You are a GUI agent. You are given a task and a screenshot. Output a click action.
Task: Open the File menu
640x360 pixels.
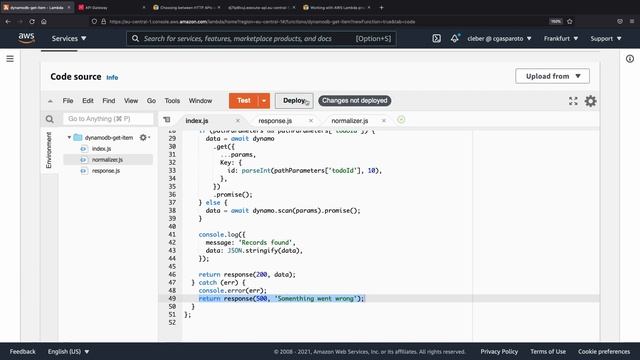pos(68,101)
